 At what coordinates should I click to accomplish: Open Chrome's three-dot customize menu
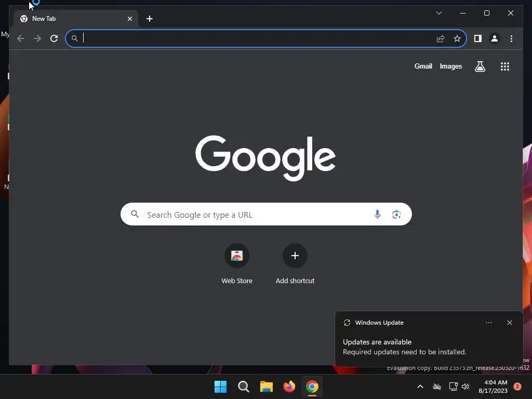tap(511, 38)
